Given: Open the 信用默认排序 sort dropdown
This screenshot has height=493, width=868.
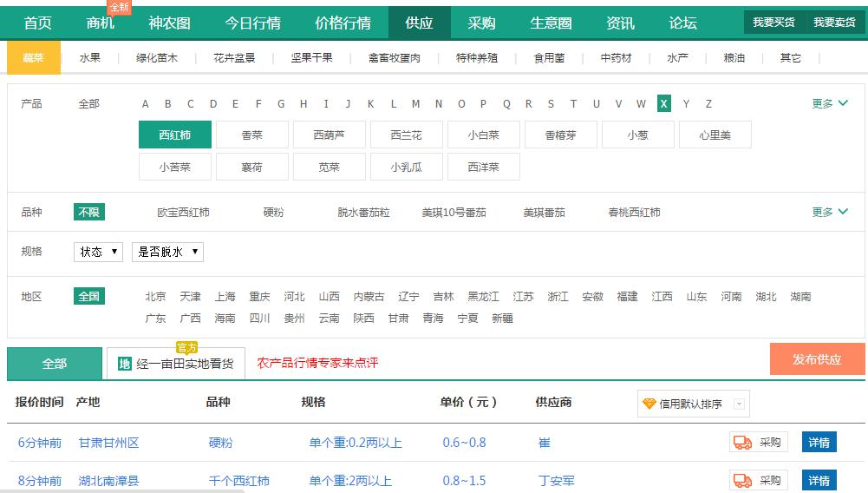Looking at the screenshot, I should [x=694, y=404].
